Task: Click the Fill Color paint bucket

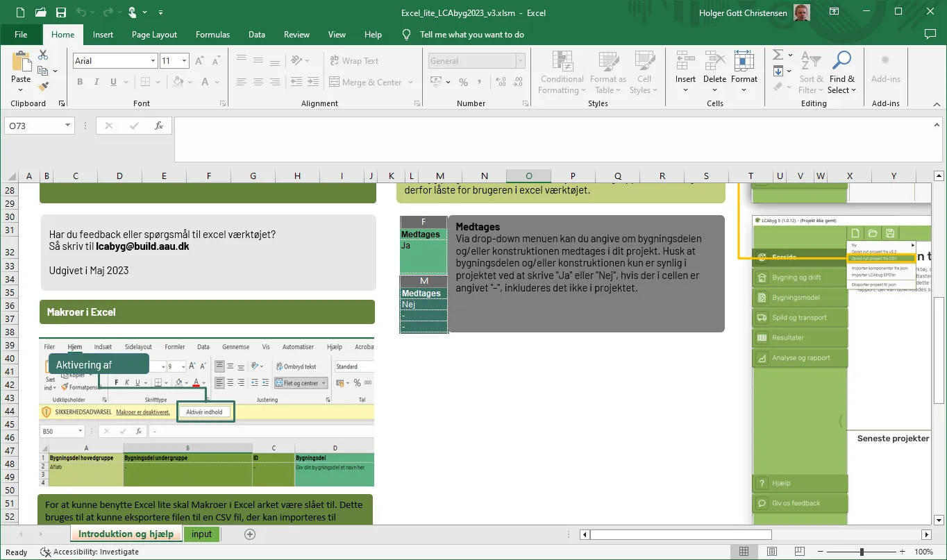Action: coord(178,82)
